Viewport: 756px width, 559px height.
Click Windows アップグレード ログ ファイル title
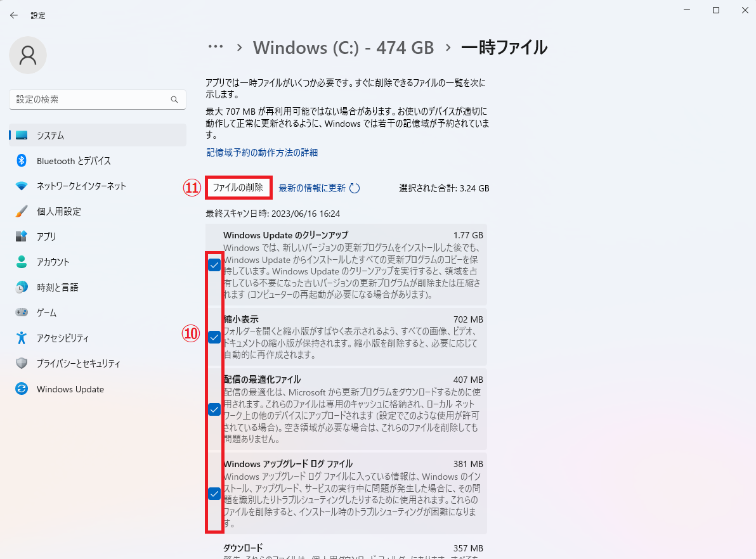pos(288,463)
